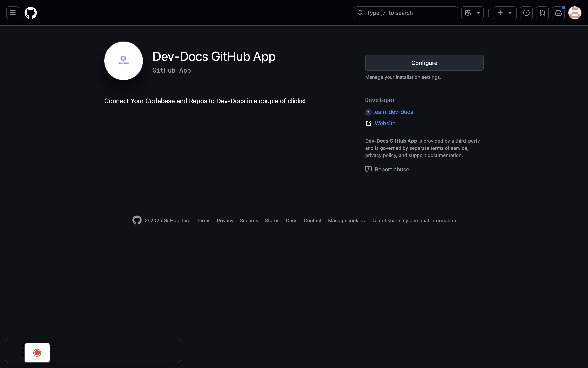Image resolution: width=588 pixels, height=368 pixels.
Task: Focus the Type to search field
Action: pyautogui.click(x=406, y=13)
